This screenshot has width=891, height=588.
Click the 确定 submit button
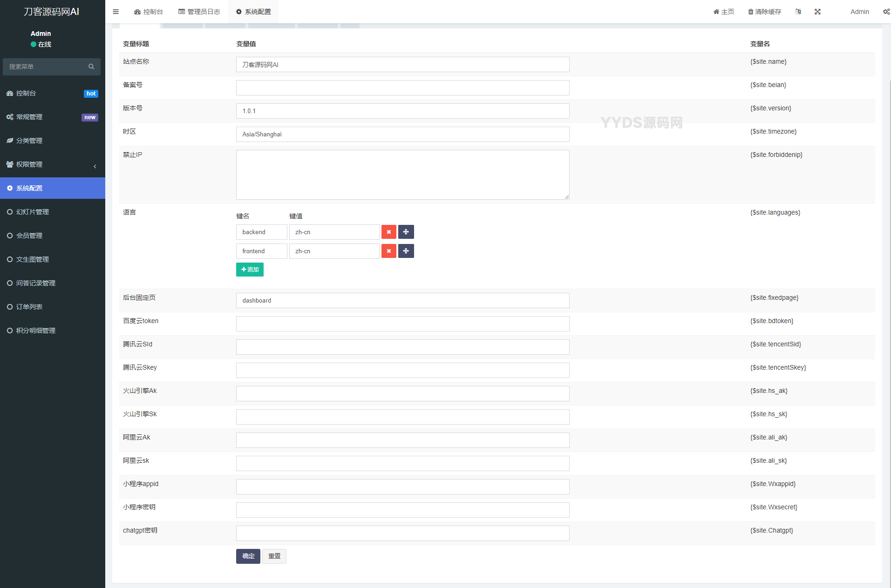[248, 556]
